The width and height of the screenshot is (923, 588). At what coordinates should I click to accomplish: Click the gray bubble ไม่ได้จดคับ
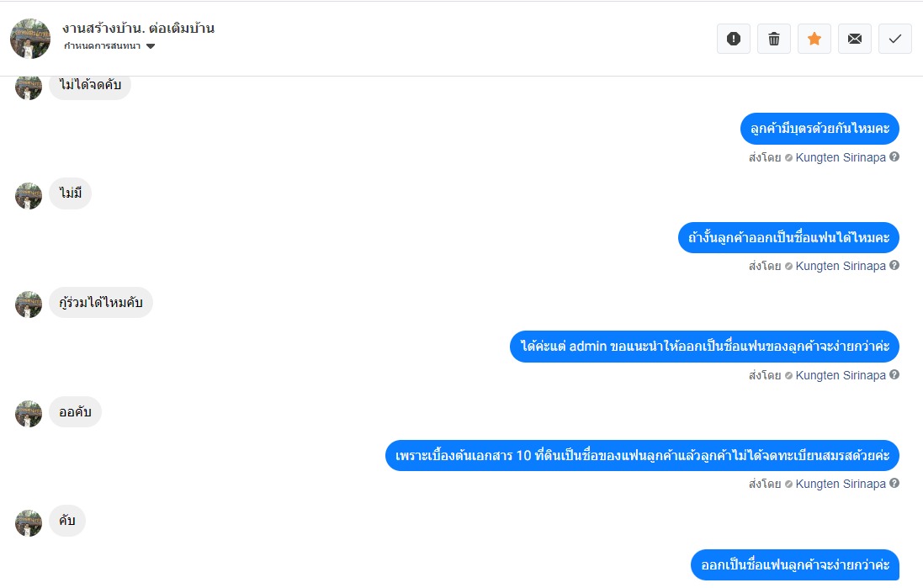tap(90, 85)
